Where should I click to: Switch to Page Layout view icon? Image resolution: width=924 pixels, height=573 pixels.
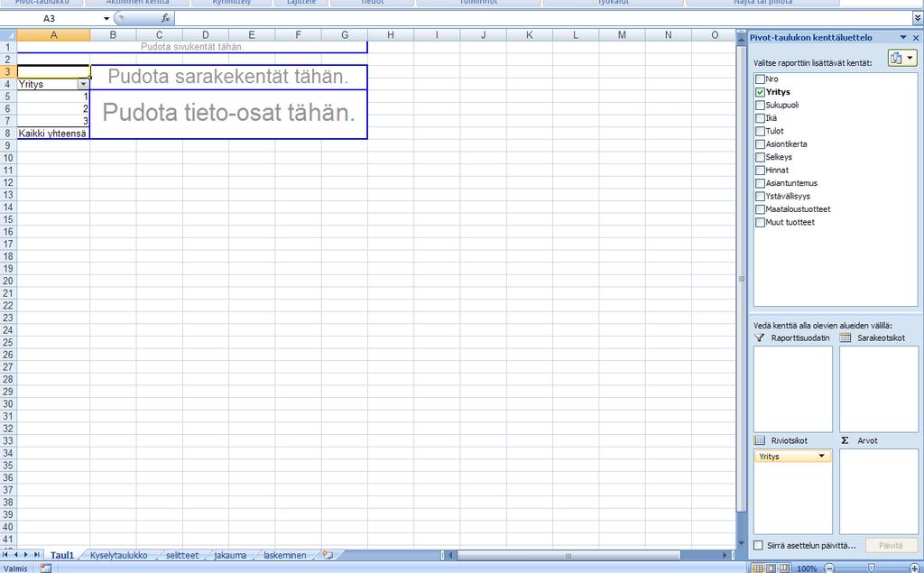pos(771,568)
